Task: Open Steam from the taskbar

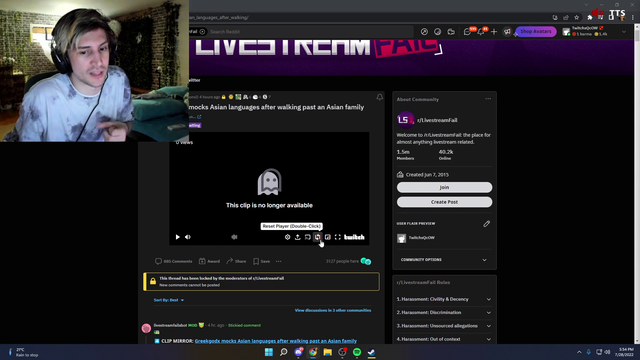Action: pyautogui.click(x=371, y=352)
